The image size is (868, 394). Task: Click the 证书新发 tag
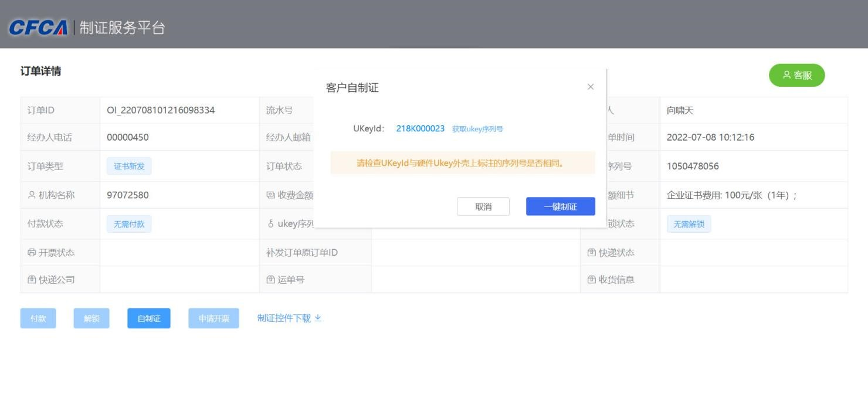click(x=129, y=166)
